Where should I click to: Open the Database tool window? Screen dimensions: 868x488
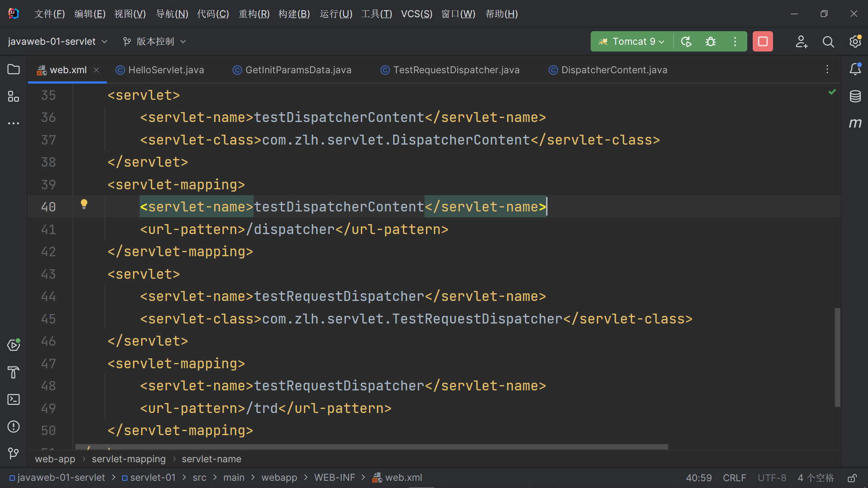(x=855, y=96)
